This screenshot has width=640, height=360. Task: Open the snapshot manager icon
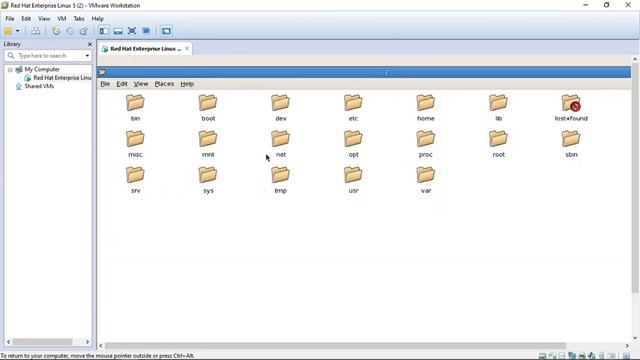click(x=84, y=31)
